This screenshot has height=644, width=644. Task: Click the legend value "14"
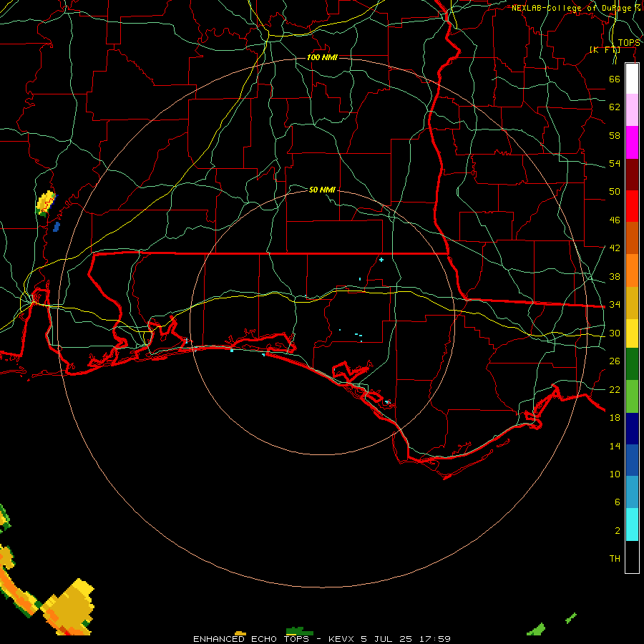coord(615,446)
